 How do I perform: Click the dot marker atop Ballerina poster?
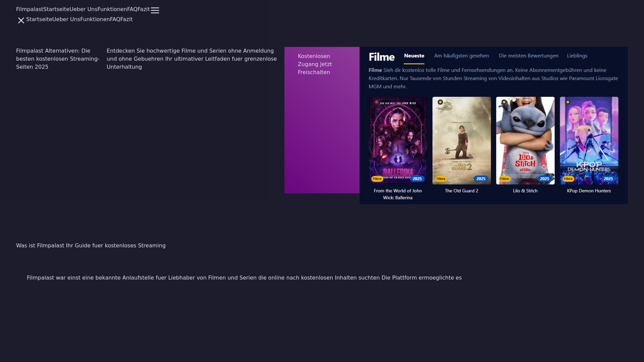(377, 102)
